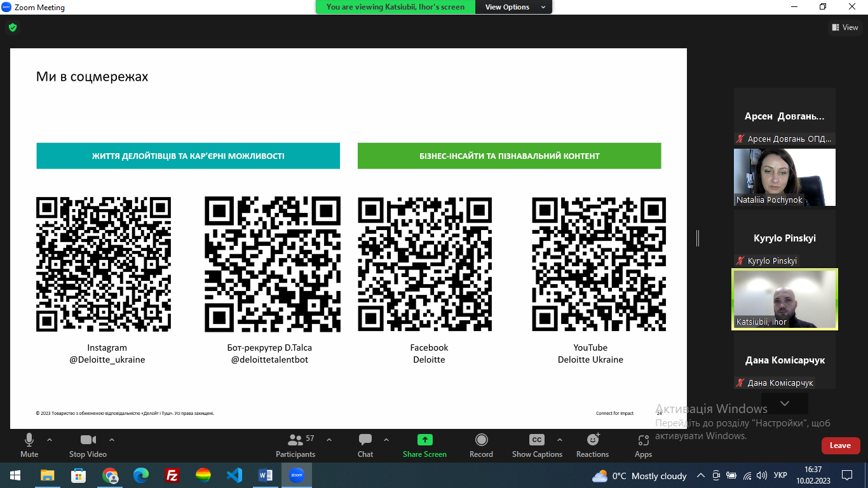Open Microsoft Store from the taskbar
This screenshot has width=868, height=488.
[78, 475]
